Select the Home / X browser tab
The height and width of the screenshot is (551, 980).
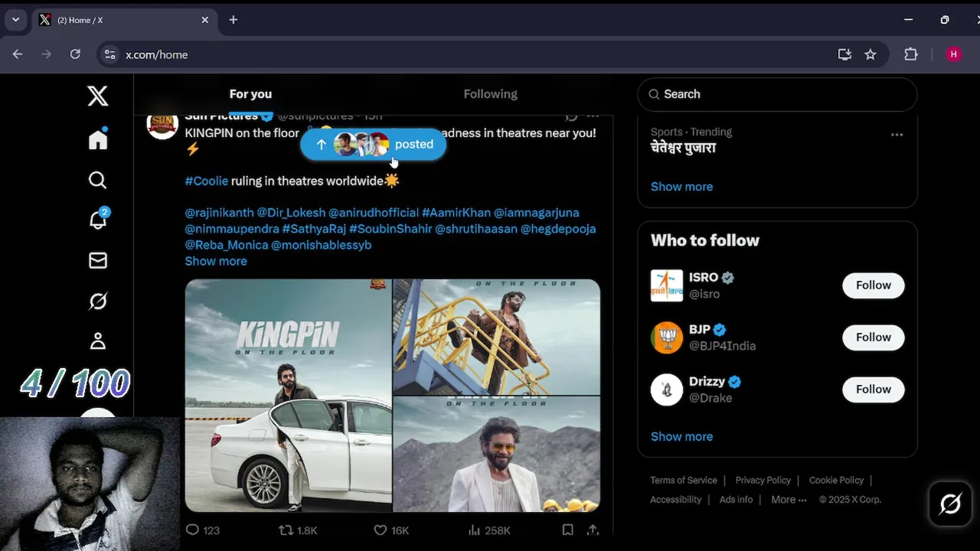(124, 20)
